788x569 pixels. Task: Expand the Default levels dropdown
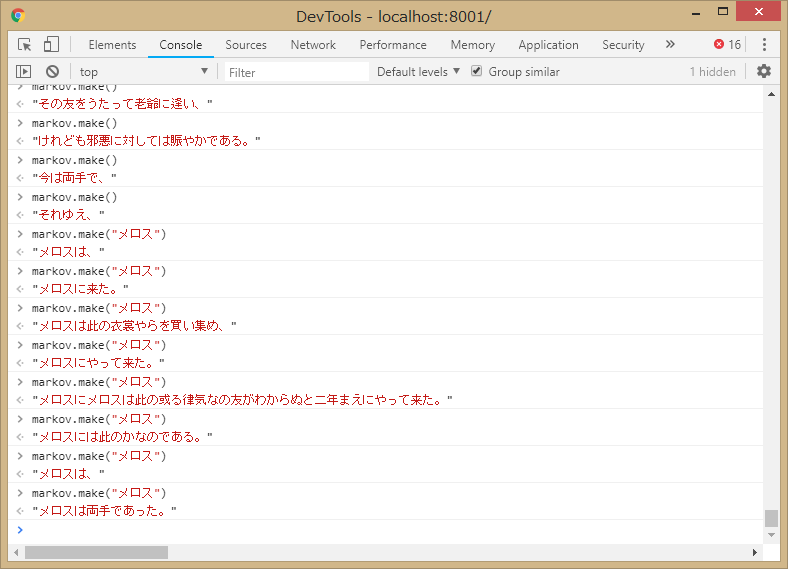click(x=418, y=72)
